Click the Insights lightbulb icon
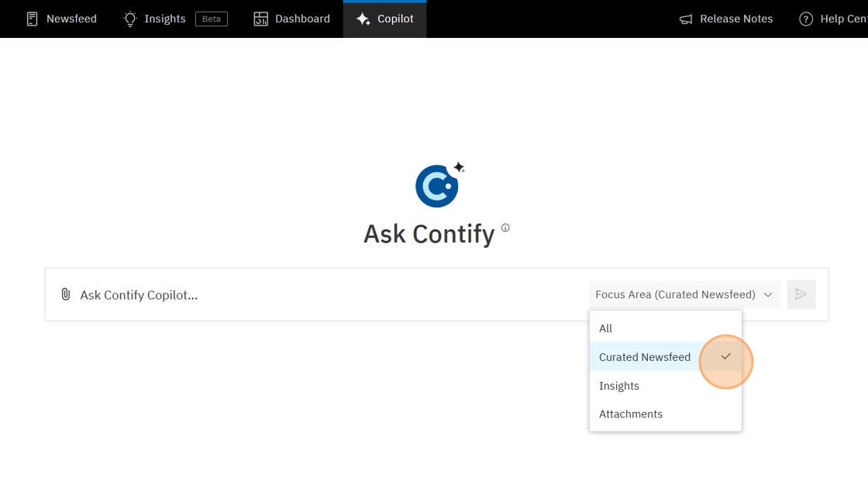The image size is (868, 485). pos(130,18)
